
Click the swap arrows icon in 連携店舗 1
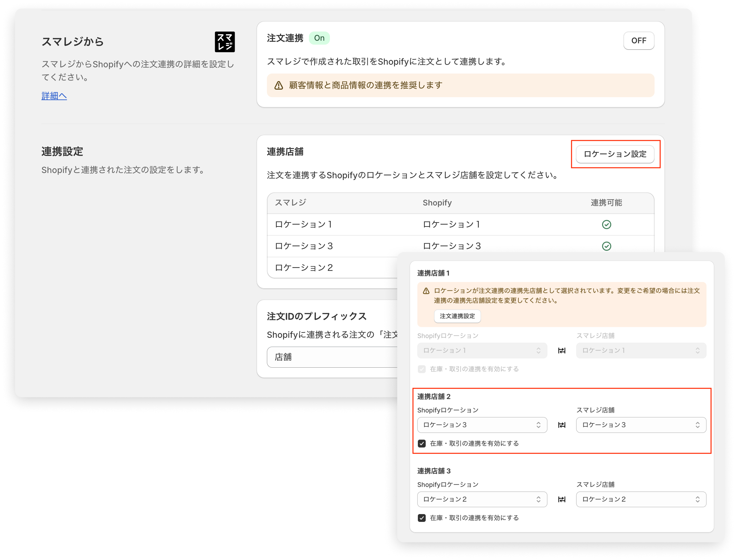[562, 351]
